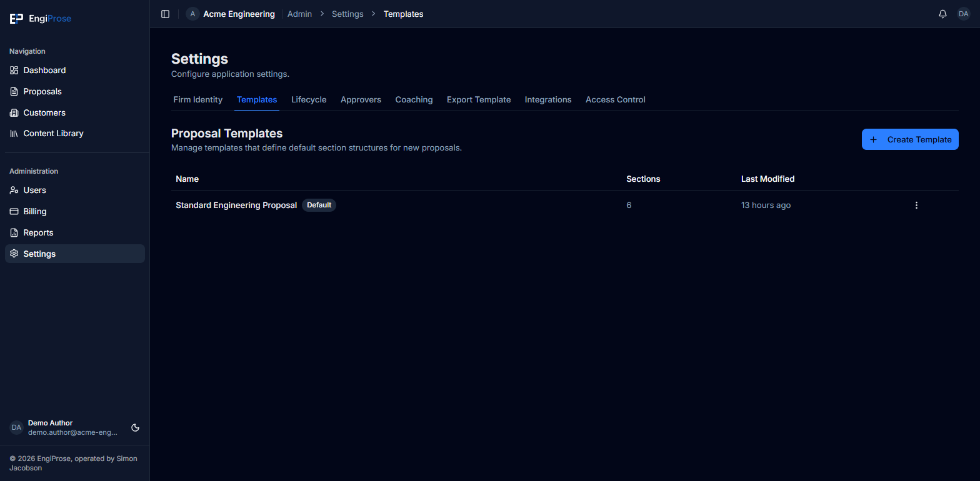
Task: Switch to the Lifecycle tab
Action: 309,99
